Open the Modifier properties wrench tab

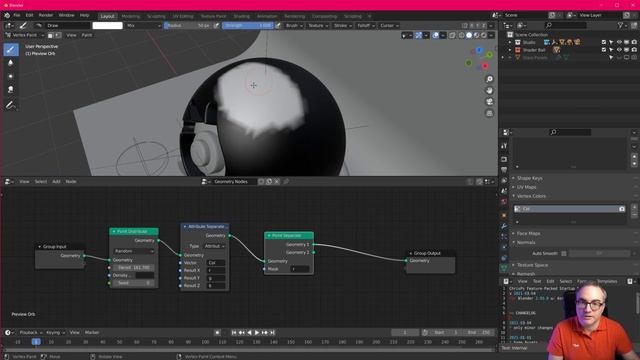504,226
